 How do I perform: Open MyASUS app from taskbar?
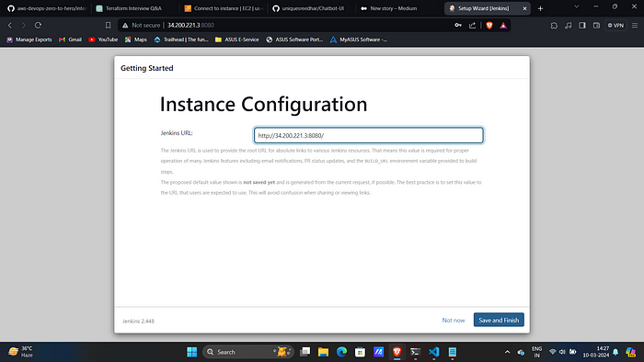click(378, 352)
